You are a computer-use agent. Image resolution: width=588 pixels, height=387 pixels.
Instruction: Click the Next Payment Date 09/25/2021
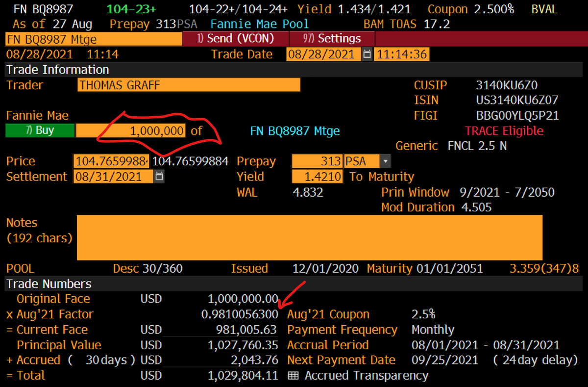445,360
